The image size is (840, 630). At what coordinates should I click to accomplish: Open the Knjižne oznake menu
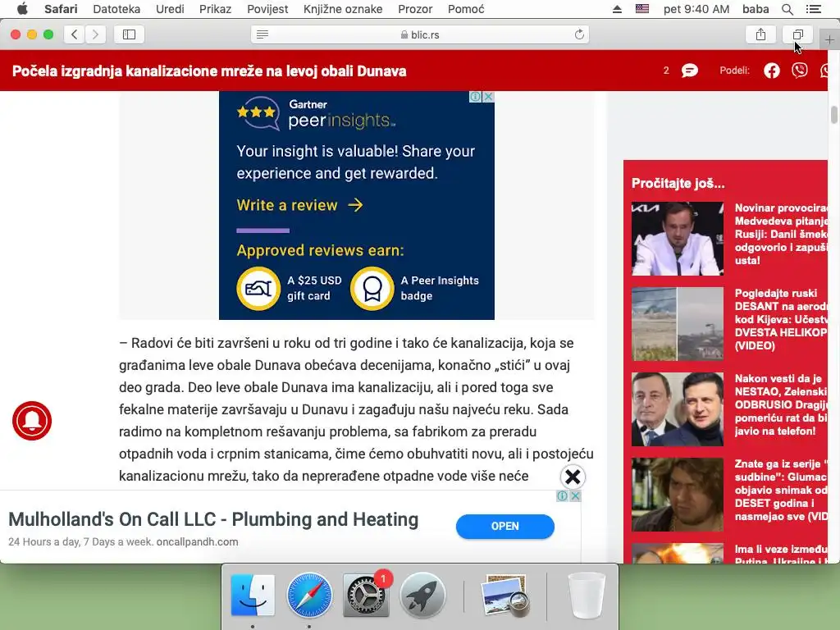tap(343, 9)
